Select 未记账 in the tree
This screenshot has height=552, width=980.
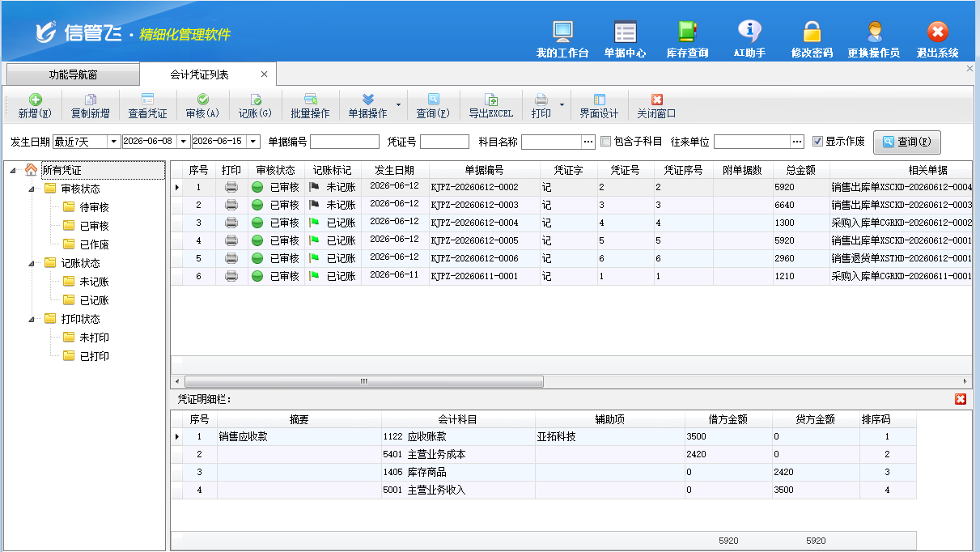coord(94,282)
